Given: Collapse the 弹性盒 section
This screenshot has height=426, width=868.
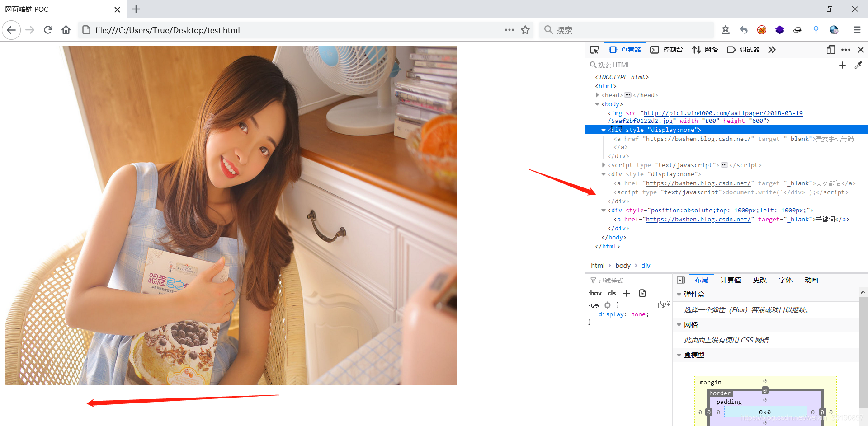Looking at the screenshot, I should [x=679, y=295].
